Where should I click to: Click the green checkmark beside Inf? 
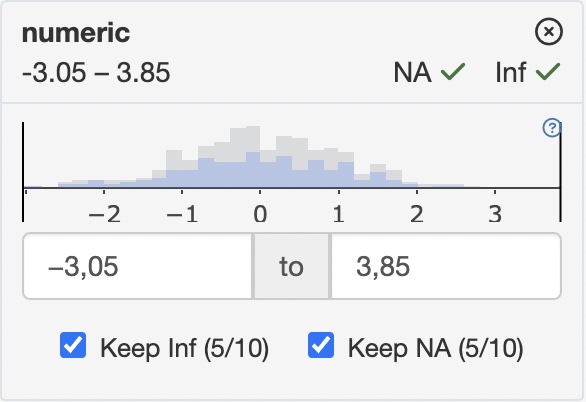click(x=548, y=71)
